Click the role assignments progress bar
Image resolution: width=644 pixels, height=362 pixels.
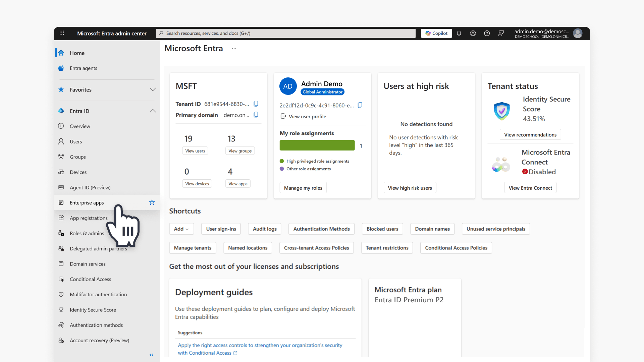point(317,145)
